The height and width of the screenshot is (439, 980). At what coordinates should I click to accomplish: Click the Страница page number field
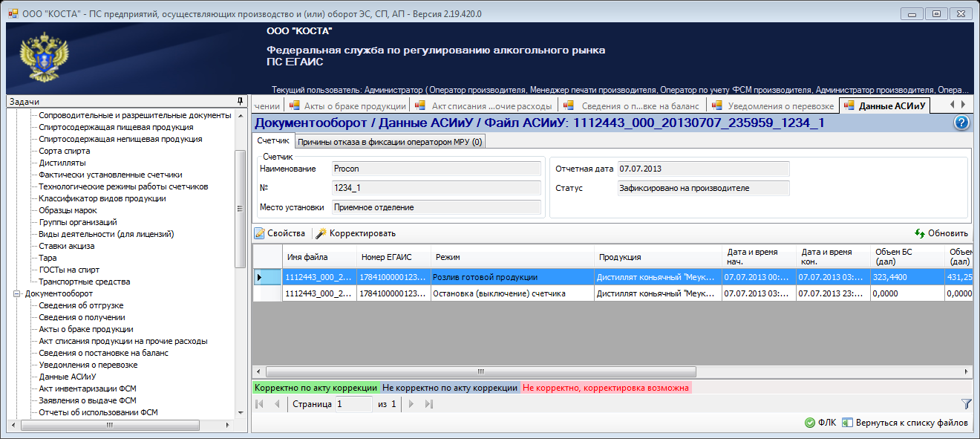pyautogui.click(x=353, y=404)
